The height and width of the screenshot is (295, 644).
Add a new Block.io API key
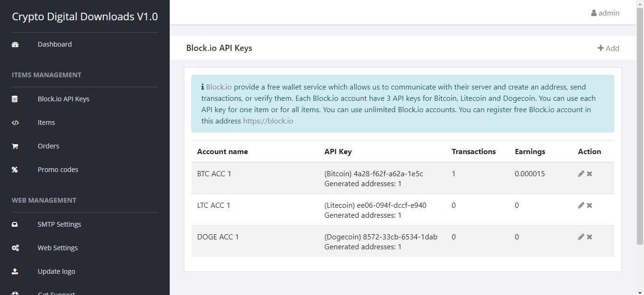tap(608, 48)
